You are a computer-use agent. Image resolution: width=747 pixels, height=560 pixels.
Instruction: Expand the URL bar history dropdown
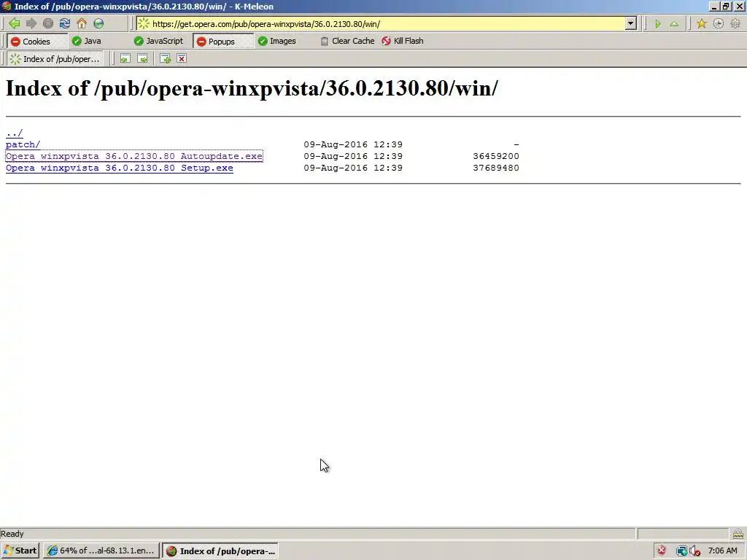point(631,24)
